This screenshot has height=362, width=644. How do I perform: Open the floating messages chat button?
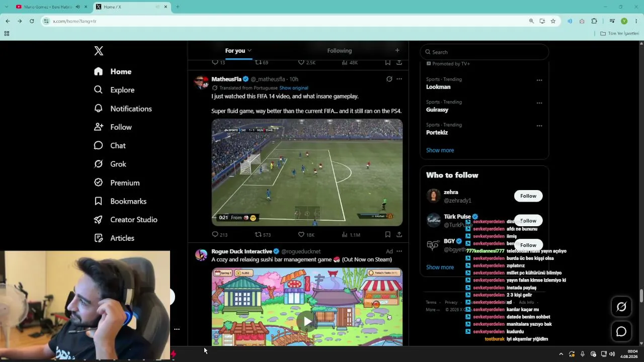[621, 331]
